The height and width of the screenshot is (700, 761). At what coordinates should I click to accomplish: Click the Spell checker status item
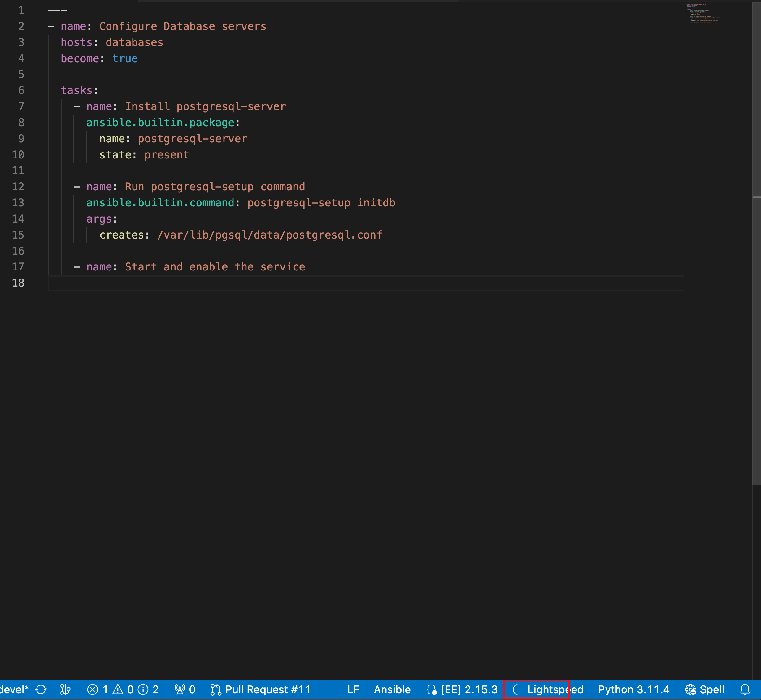pyautogui.click(x=705, y=689)
